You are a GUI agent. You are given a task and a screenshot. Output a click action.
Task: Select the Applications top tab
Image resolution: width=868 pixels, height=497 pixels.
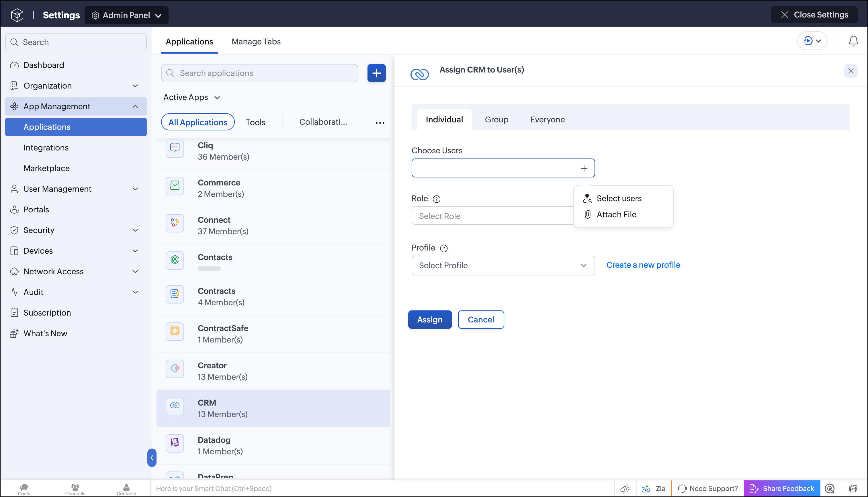189,41
